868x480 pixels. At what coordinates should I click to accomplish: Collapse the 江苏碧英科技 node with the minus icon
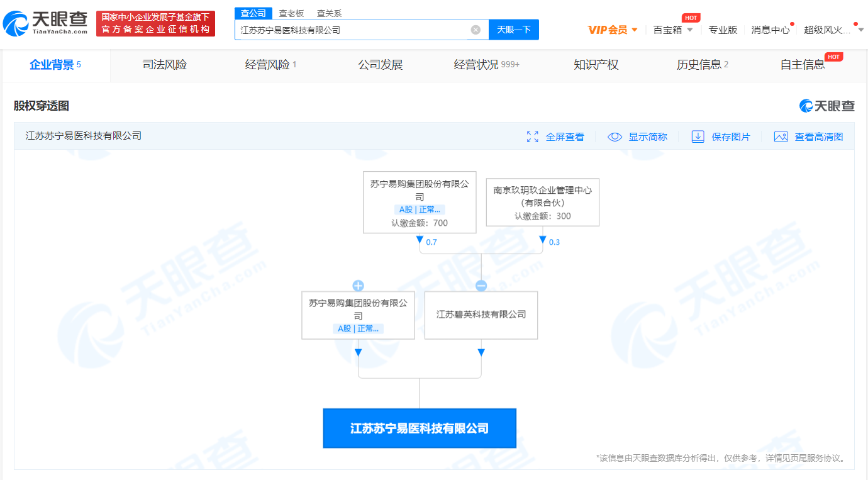point(481,286)
